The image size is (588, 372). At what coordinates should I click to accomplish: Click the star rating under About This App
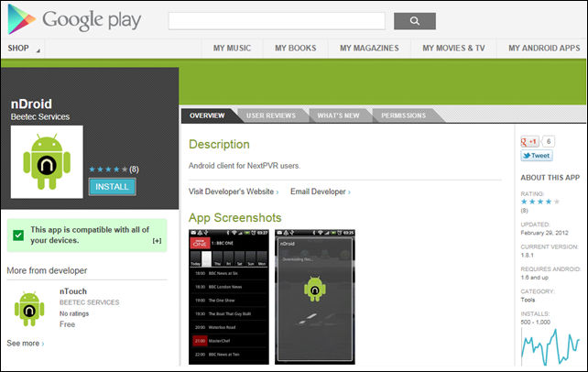click(x=540, y=202)
